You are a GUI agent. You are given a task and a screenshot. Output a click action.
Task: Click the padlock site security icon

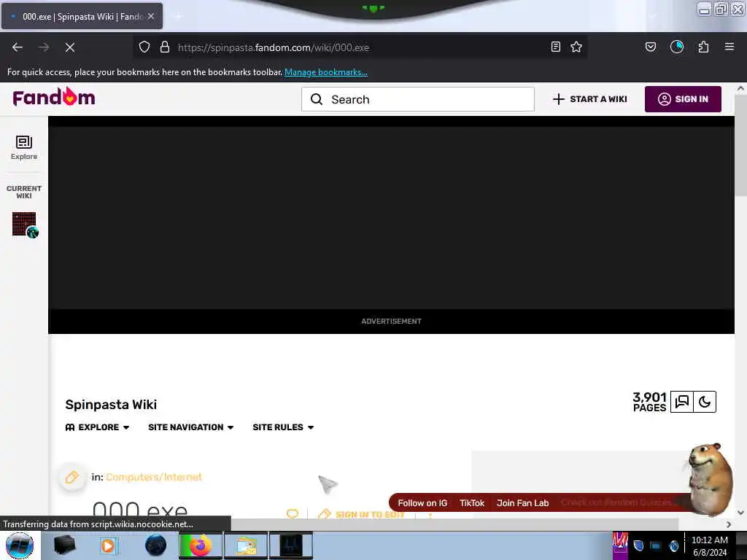pyautogui.click(x=165, y=47)
